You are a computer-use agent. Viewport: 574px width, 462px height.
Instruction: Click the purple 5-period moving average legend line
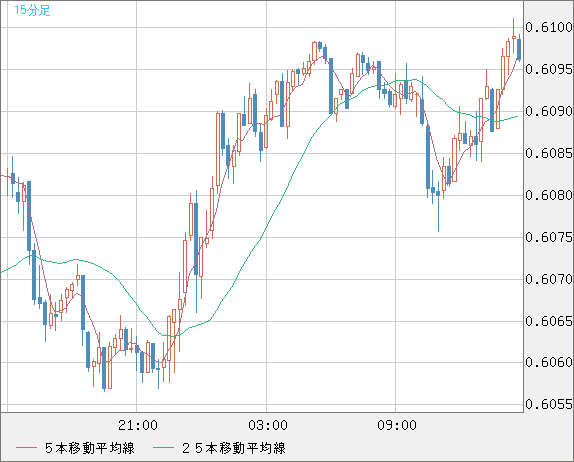tap(26, 448)
